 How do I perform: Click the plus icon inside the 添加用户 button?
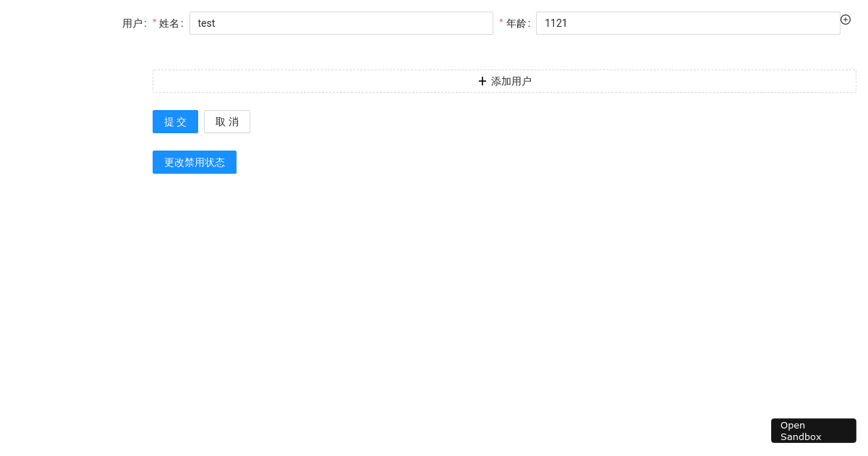[x=482, y=81]
